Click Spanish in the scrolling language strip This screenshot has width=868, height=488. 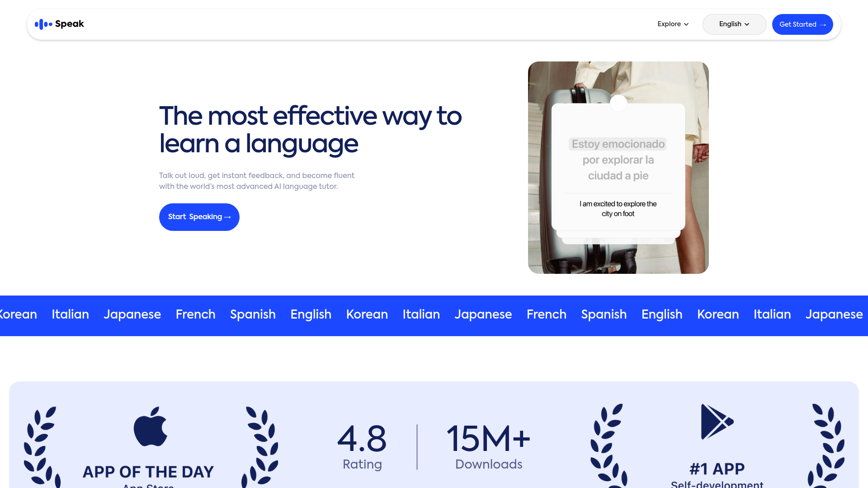(253, 314)
